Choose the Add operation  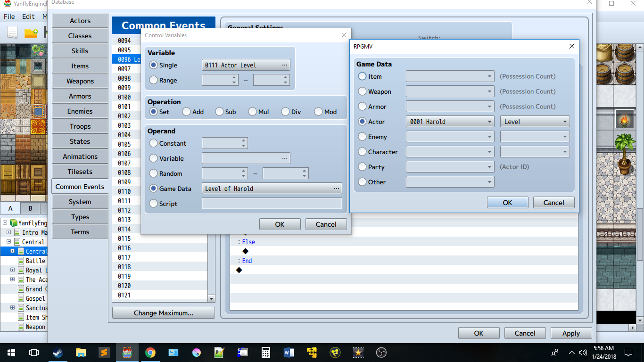pyautogui.click(x=187, y=112)
